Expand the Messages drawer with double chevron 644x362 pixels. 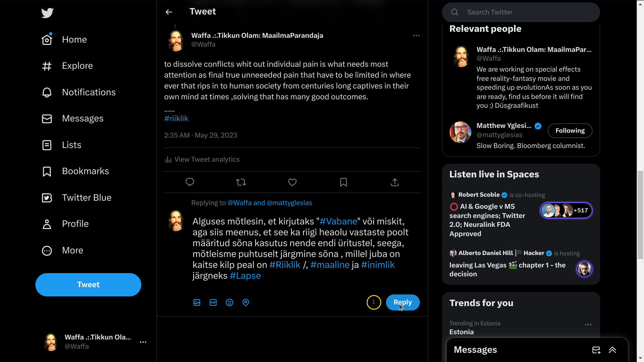click(612, 350)
